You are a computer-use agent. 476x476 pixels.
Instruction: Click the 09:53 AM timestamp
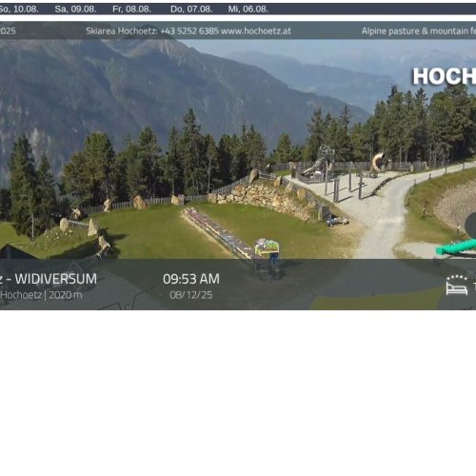click(191, 279)
